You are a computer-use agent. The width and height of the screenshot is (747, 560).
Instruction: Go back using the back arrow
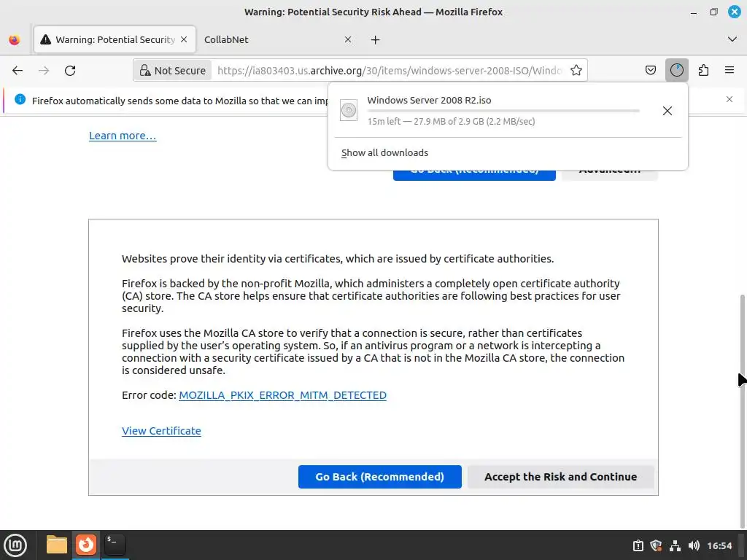point(18,71)
